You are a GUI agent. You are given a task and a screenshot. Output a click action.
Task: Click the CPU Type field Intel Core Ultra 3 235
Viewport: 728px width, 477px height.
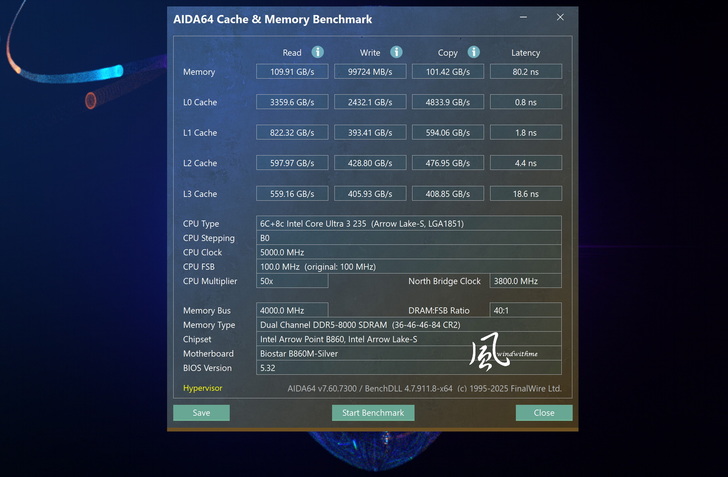point(409,223)
